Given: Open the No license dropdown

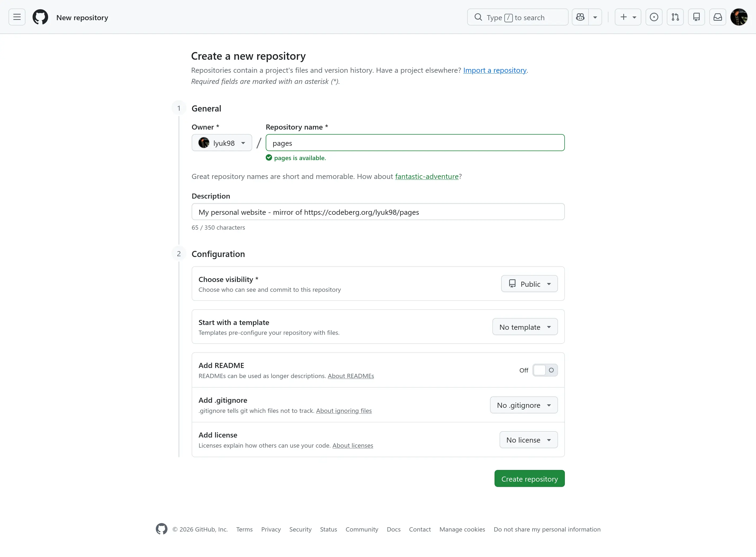Looking at the screenshot, I should [x=529, y=439].
